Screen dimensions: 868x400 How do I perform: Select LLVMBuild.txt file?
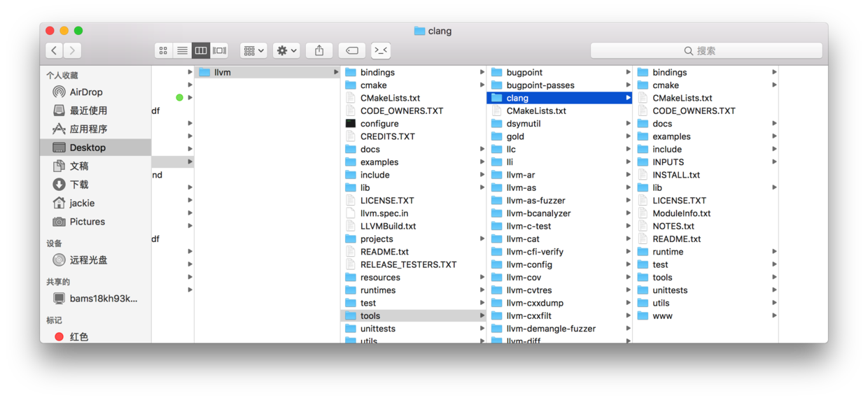[x=413, y=226]
